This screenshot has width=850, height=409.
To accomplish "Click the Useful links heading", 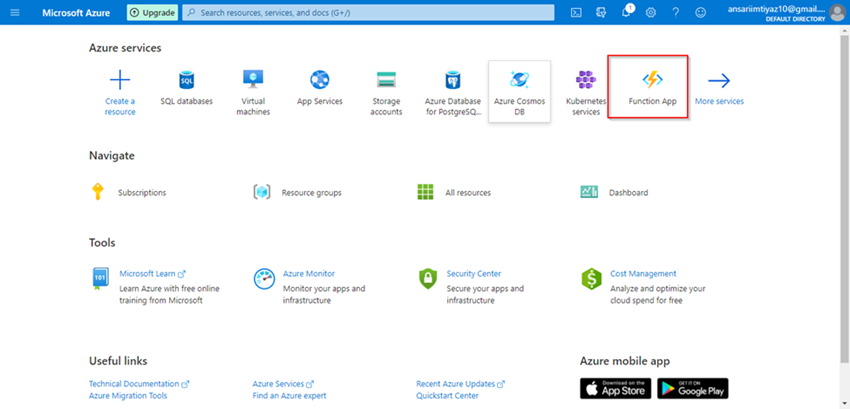I will (118, 361).
